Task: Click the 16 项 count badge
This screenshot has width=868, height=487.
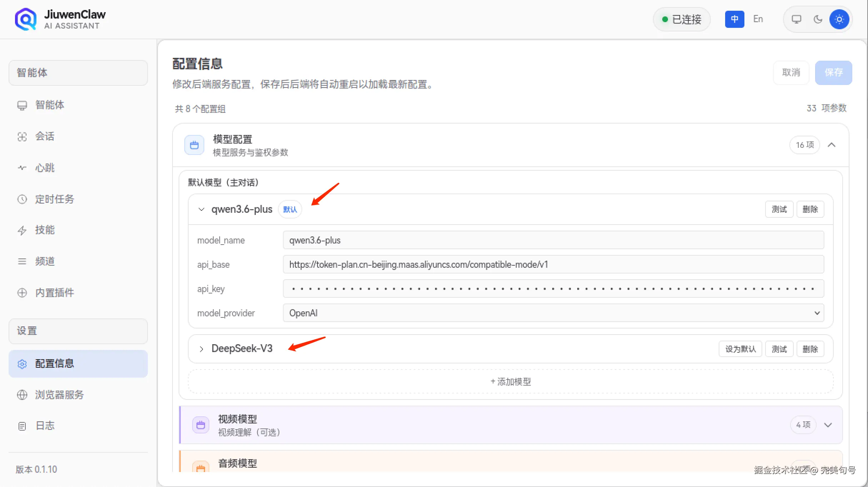Action: [804, 145]
